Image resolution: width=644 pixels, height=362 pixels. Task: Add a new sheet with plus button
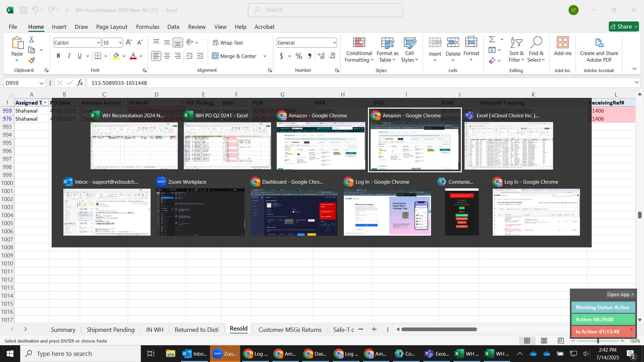coord(374,329)
